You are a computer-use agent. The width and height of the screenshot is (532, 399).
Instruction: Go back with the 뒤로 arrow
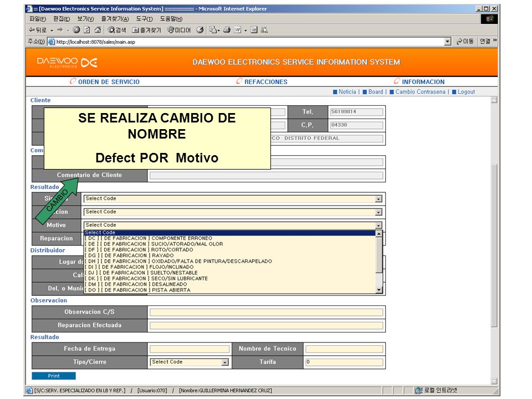37,30
